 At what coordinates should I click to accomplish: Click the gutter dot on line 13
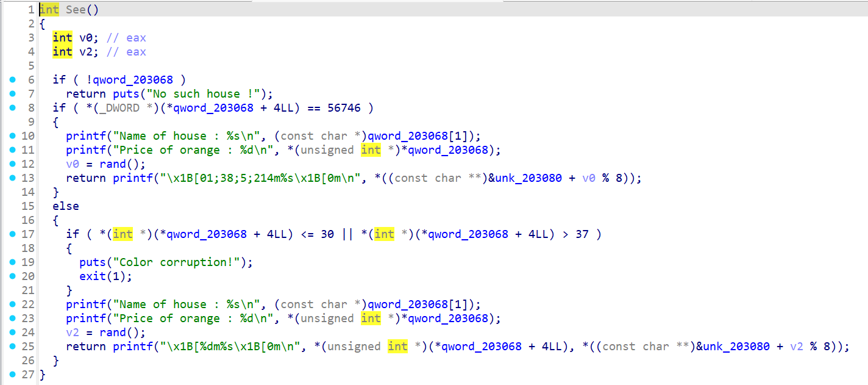[12, 178]
